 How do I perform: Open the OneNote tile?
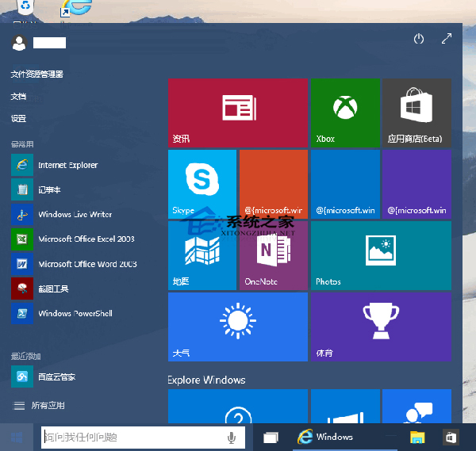click(x=274, y=255)
